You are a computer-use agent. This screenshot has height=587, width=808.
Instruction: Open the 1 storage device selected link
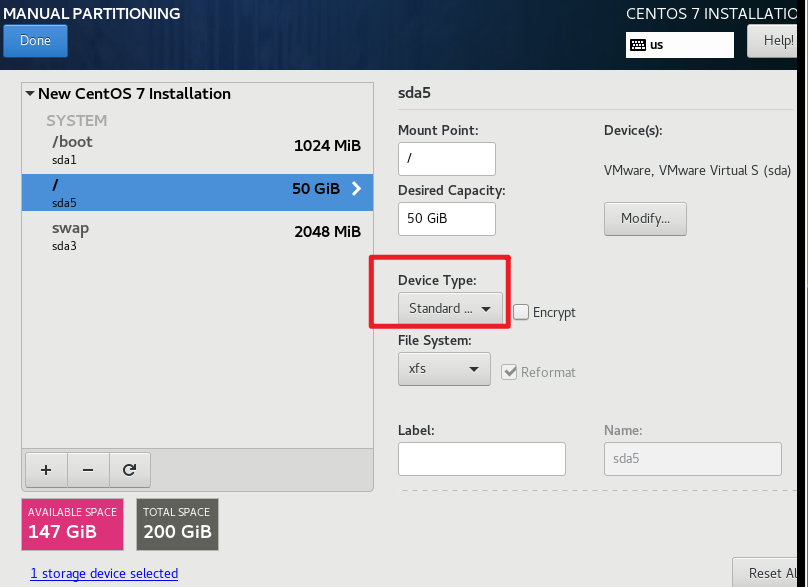click(x=104, y=574)
